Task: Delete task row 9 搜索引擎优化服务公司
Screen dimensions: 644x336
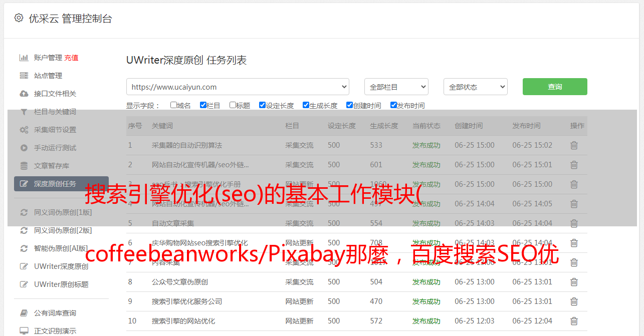Action: point(574,301)
